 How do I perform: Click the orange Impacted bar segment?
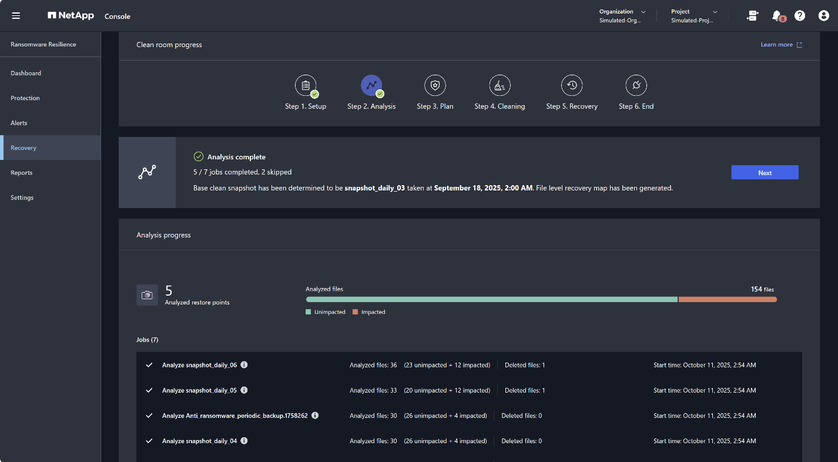727,299
